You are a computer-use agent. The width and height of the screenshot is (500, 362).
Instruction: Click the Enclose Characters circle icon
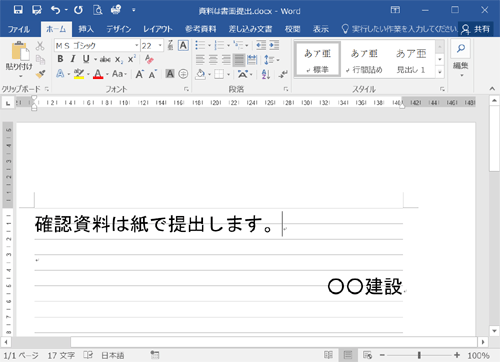[x=183, y=74]
